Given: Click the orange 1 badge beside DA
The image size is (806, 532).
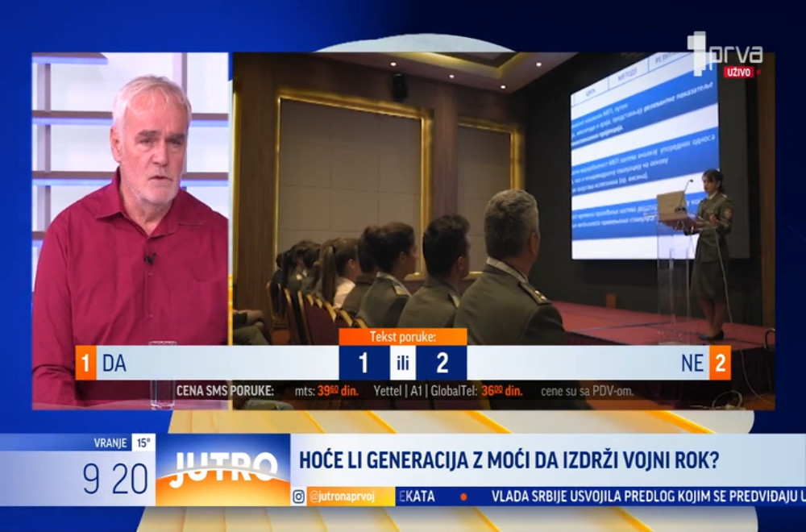Looking at the screenshot, I should [x=85, y=363].
